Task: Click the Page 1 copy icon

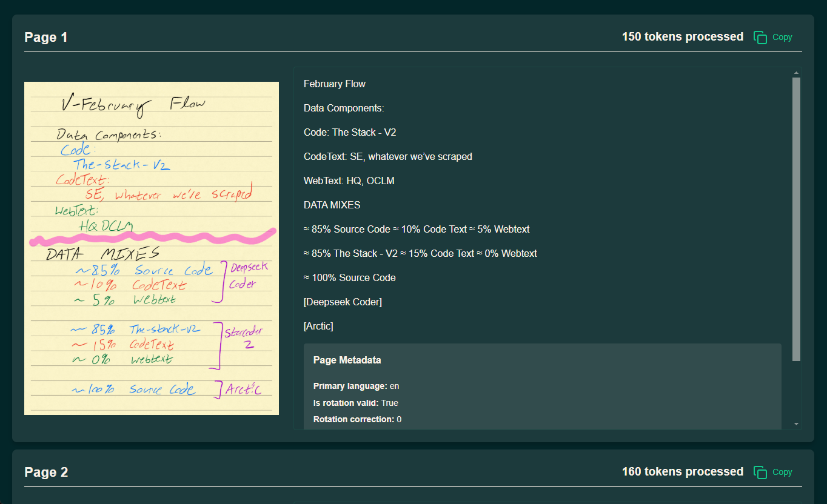Action: click(760, 37)
